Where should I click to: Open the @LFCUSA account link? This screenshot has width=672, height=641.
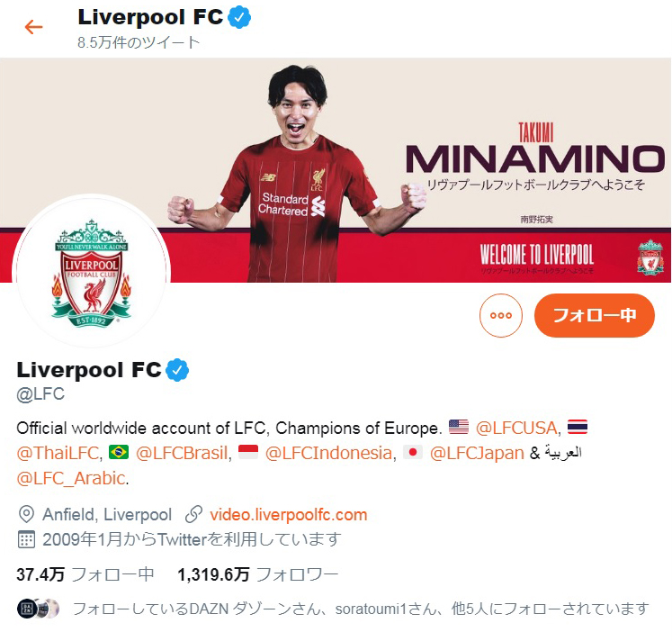[516, 428]
